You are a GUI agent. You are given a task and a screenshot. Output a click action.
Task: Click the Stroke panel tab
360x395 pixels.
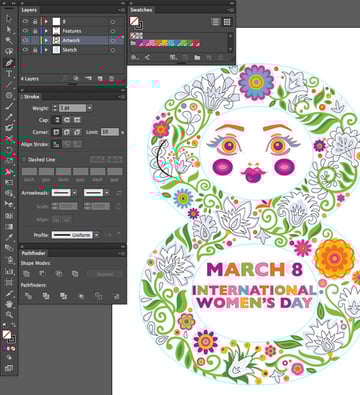click(x=31, y=97)
